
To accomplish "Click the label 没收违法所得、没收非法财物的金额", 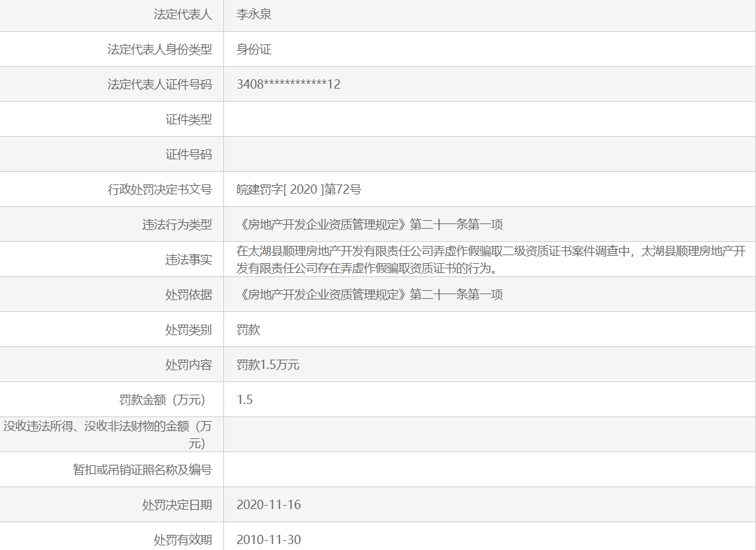I will click(108, 435).
